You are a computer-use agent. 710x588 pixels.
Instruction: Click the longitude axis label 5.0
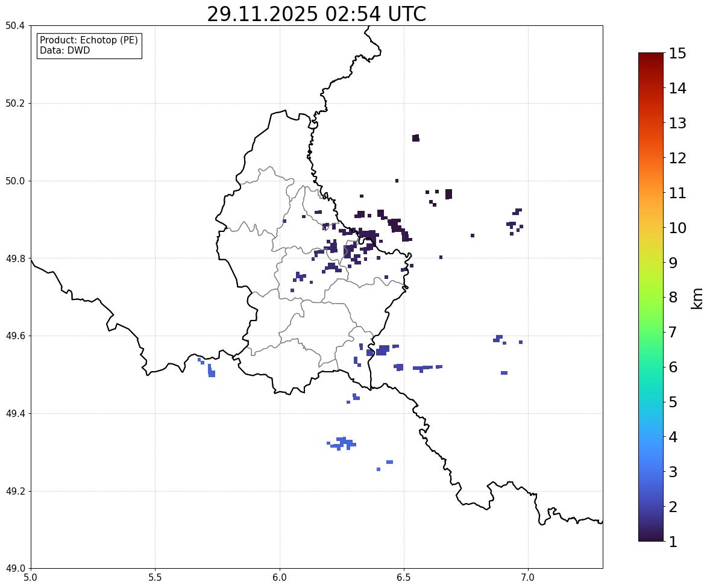click(31, 578)
